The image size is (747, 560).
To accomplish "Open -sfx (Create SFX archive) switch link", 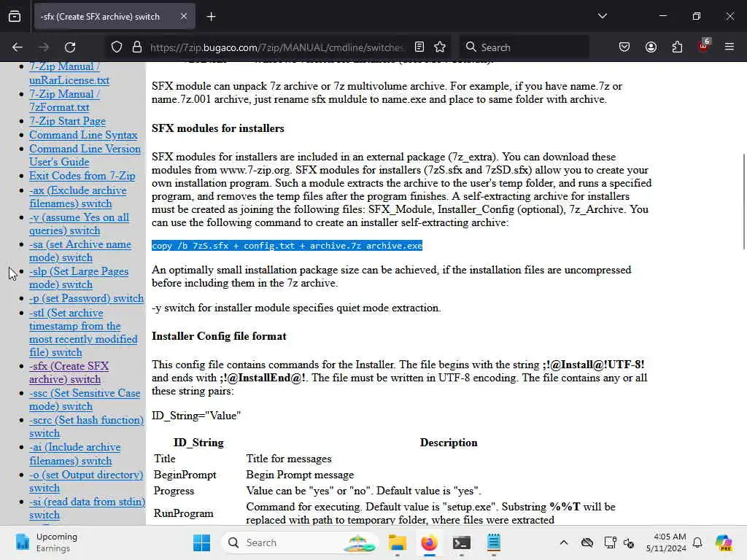I will pos(69,373).
